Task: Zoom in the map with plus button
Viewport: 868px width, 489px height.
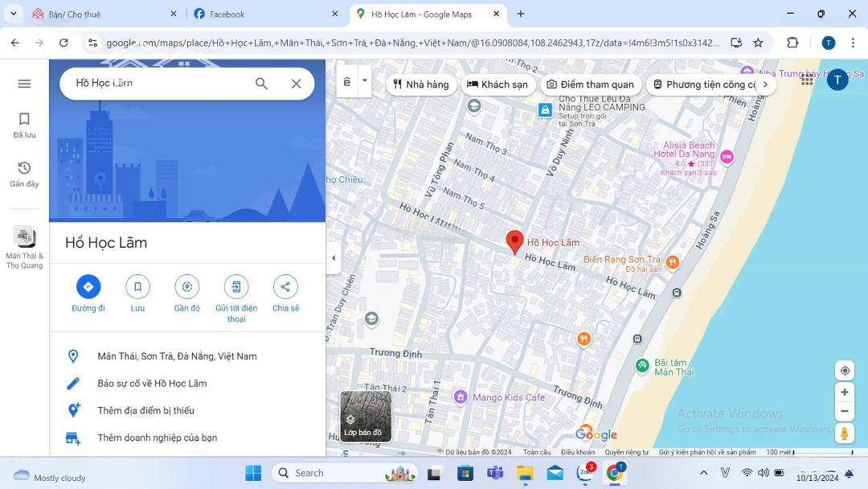Action: click(844, 392)
